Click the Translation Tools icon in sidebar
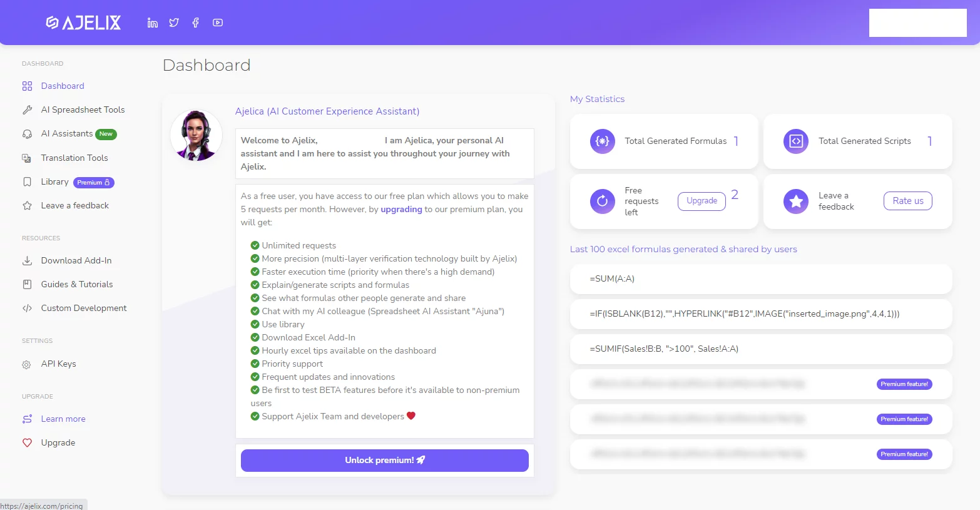Screen dimensions: 980x510 27,158
